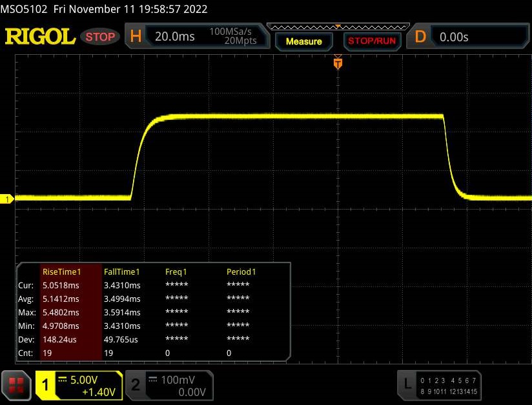The height and width of the screenshot is (405, 532).
Task: Open horizontal timebase 20.0ms setting
Action: click(175, 37)
